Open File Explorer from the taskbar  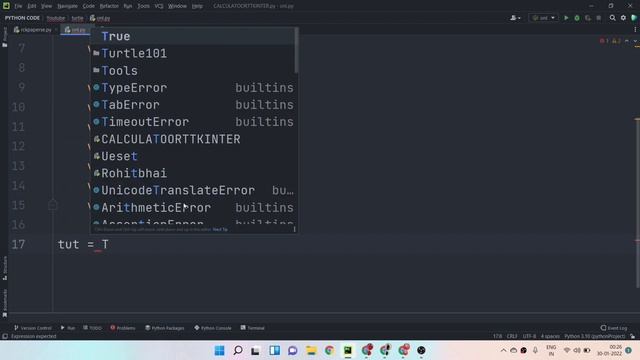(x=311, y=350)
